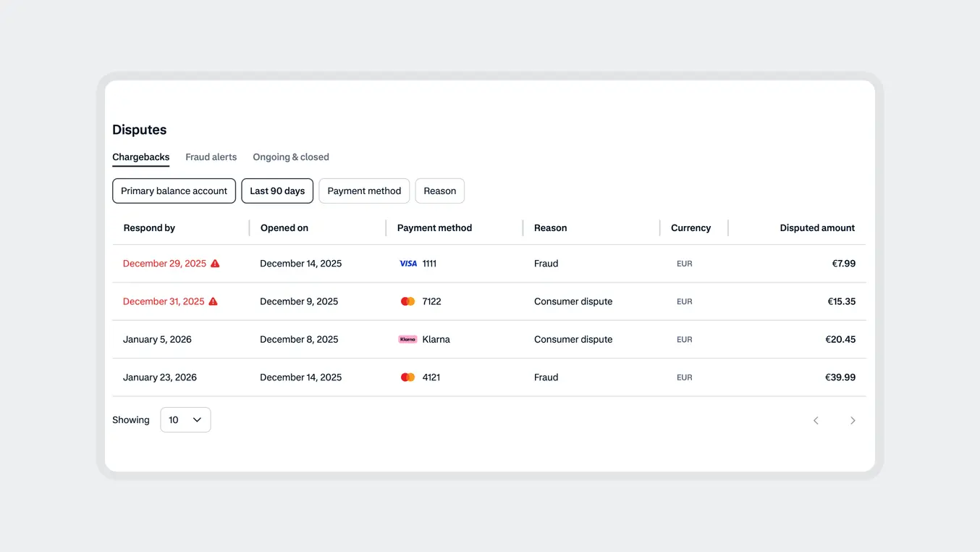Click the Mastercard icon beside card 7122
This screenshot has height=552, width=980.
tap(407, 301)
